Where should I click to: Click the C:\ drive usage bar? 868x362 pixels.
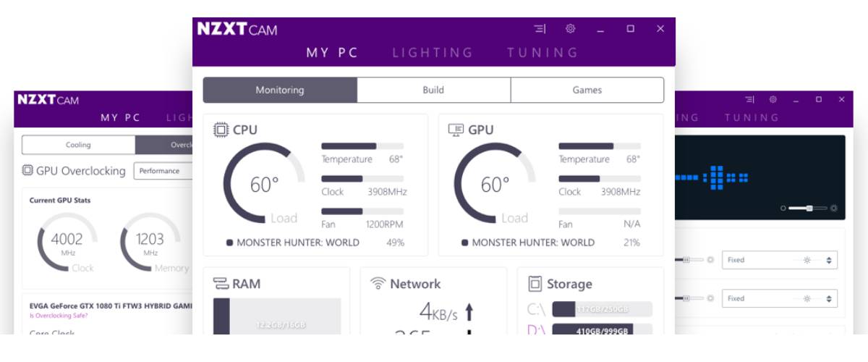[x=602, y=310]
